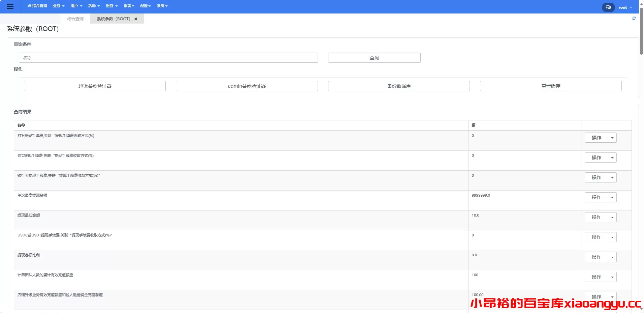Expand the caret for ETH提现手续费 row
The height and width of the screenshot is (313, 644).
[x=612, y=138]
